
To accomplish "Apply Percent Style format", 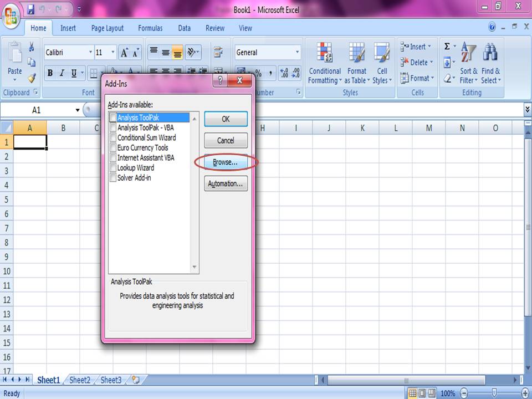I will tap(259, 73).
